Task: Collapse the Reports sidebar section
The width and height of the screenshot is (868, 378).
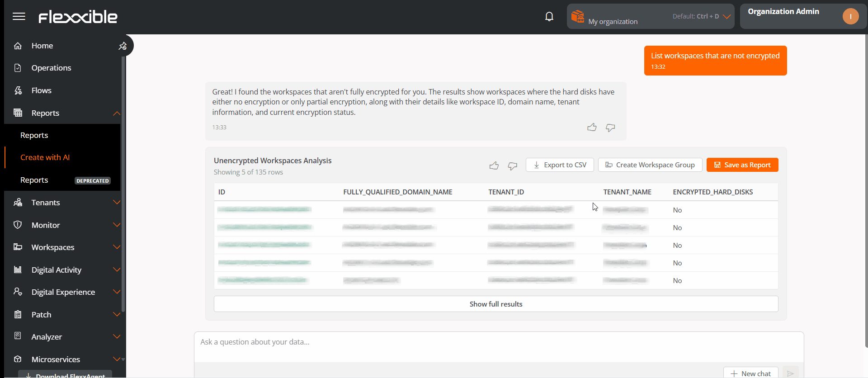Action: 116,113
